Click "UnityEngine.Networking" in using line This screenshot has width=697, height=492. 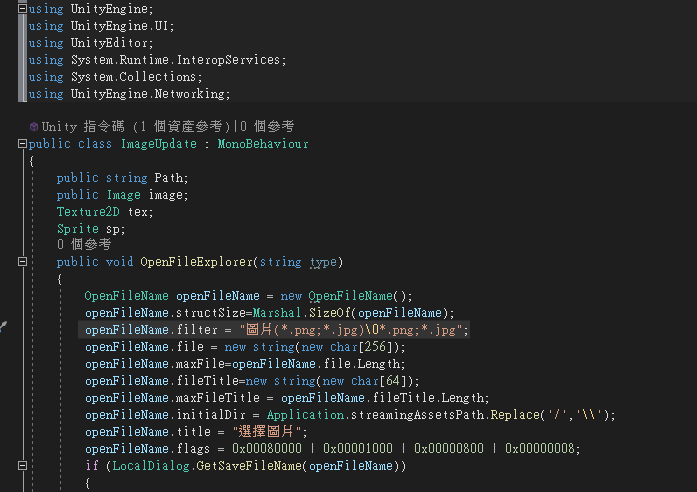148,94
